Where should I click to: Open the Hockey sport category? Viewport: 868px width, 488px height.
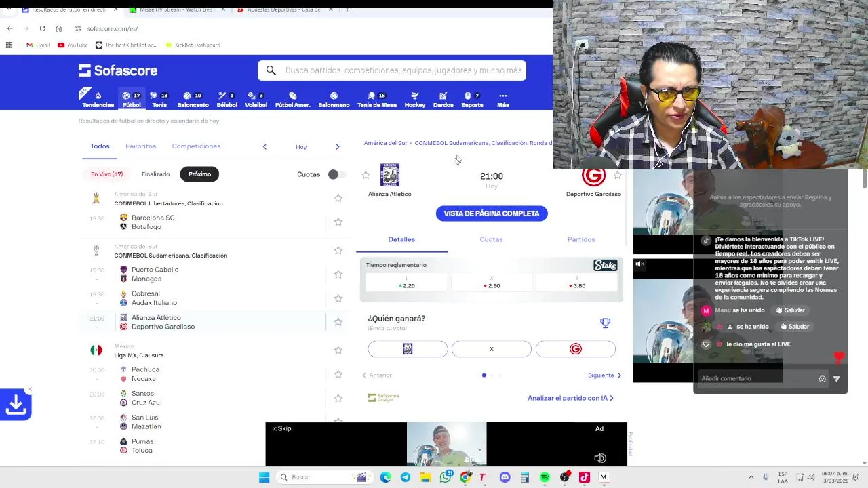tap(414, 100)
